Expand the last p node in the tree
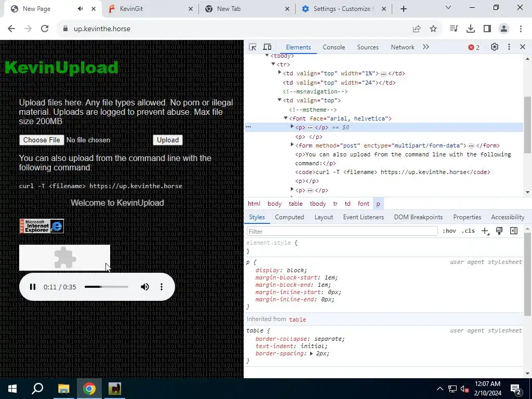Image resolution: width=532 pixels, height=399 pixels. [292, 189]
